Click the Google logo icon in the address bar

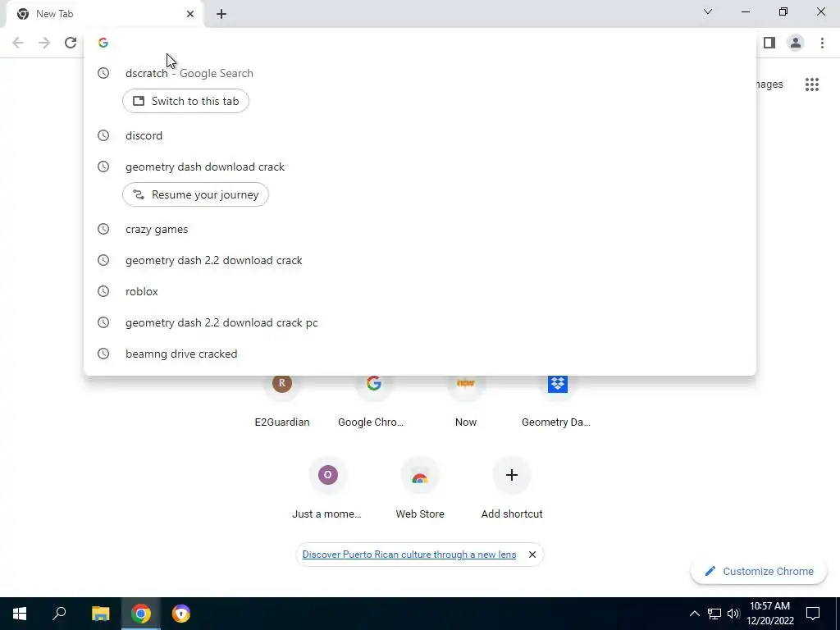tap(103, 43)
